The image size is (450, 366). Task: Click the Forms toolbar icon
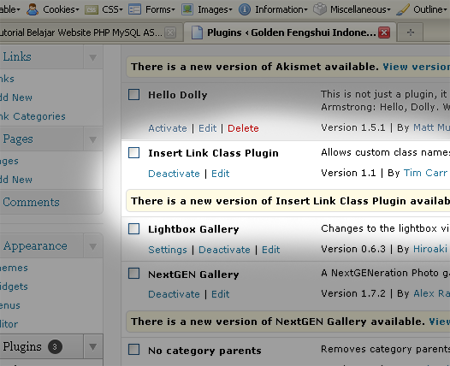(x=135, y=10)
